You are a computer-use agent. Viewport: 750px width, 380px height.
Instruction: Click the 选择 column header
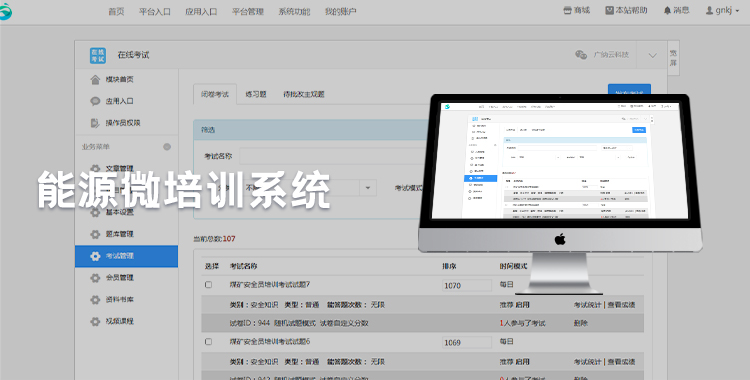212,266
